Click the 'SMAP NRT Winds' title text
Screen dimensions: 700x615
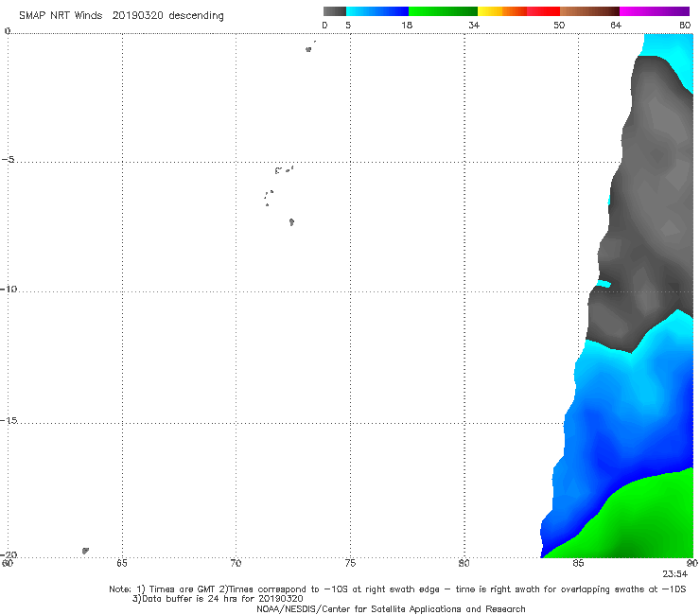[x=61, y=16]
